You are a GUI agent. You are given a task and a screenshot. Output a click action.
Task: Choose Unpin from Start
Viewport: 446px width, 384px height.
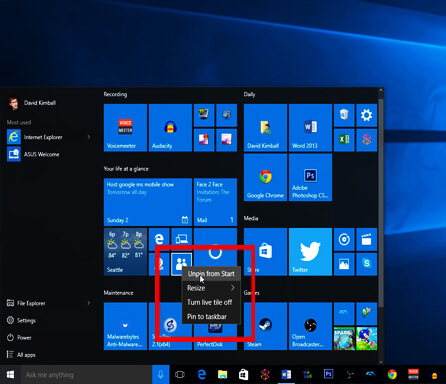point(211,274)
